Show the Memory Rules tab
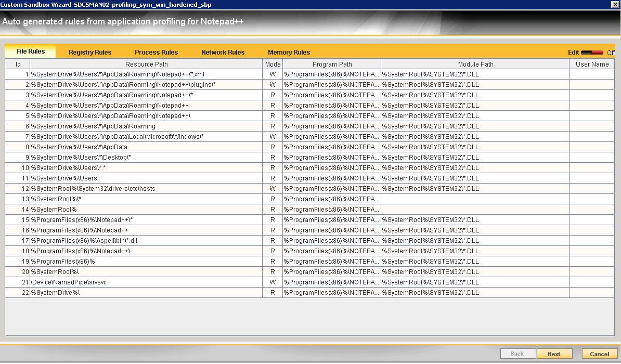 [x=289, y=52]
